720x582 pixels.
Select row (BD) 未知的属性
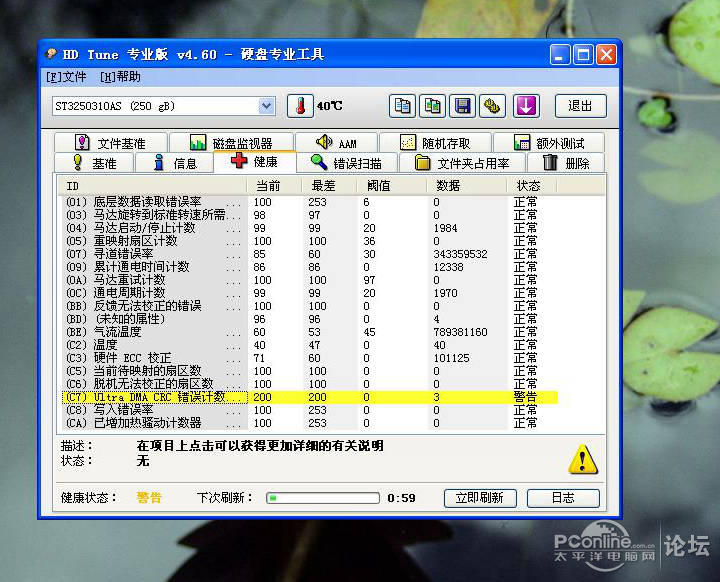pyautogui.click(x=309, y=319)
